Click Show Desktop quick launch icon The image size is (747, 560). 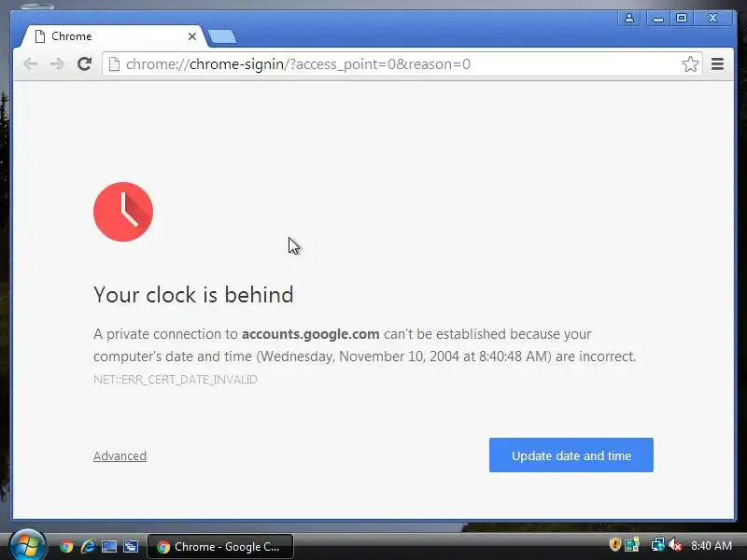tap(109, 546)
